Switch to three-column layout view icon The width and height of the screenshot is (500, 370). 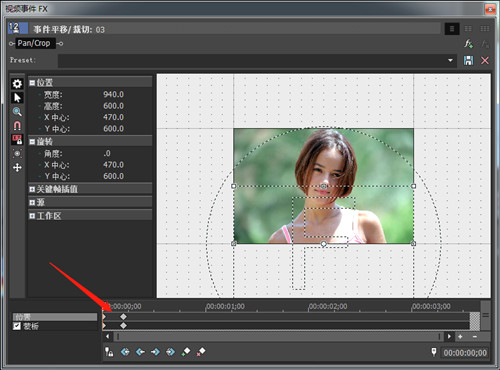(485, 29)
